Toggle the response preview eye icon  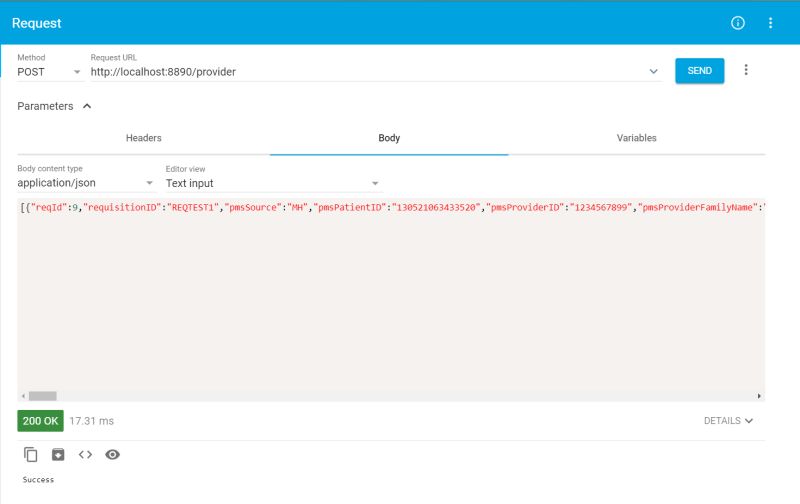(x=112, y=454)
